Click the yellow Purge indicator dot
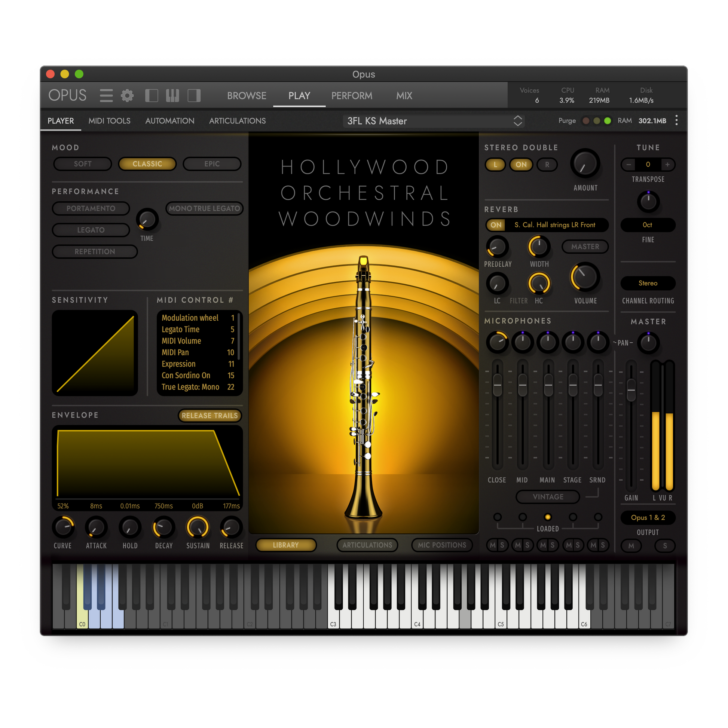Screen dimensions: 728x728 pos(597,120)
